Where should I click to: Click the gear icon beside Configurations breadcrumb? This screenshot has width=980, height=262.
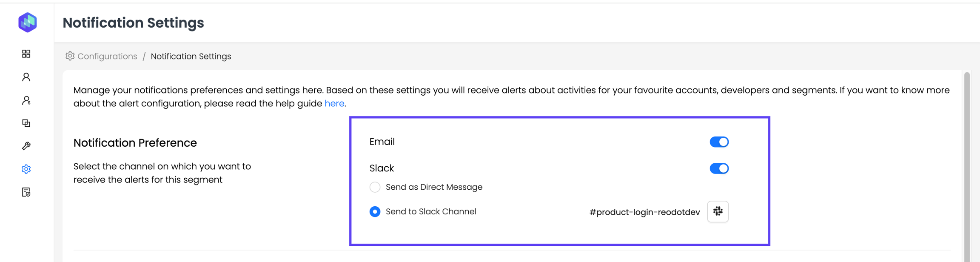point(70,56)
